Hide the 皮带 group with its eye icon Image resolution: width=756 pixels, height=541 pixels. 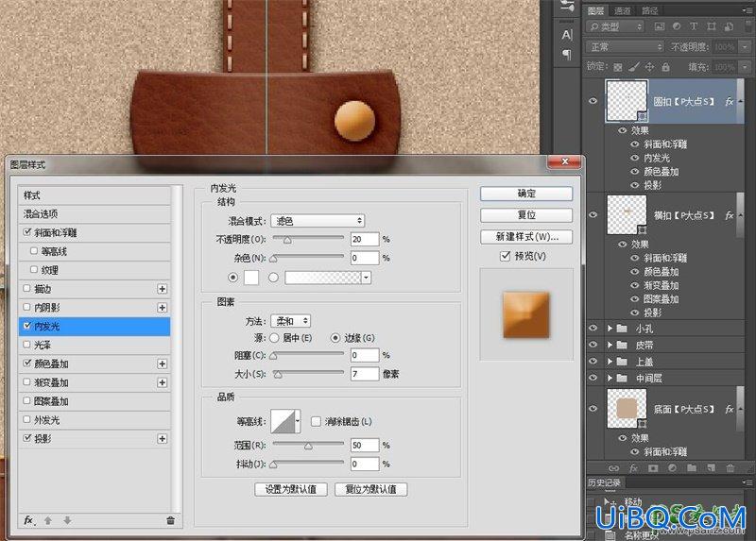(593, 345)
